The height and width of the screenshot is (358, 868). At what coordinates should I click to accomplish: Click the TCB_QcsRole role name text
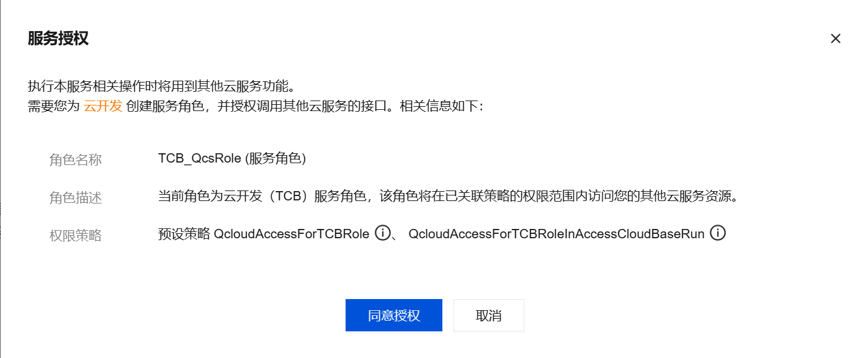[200, 158]
